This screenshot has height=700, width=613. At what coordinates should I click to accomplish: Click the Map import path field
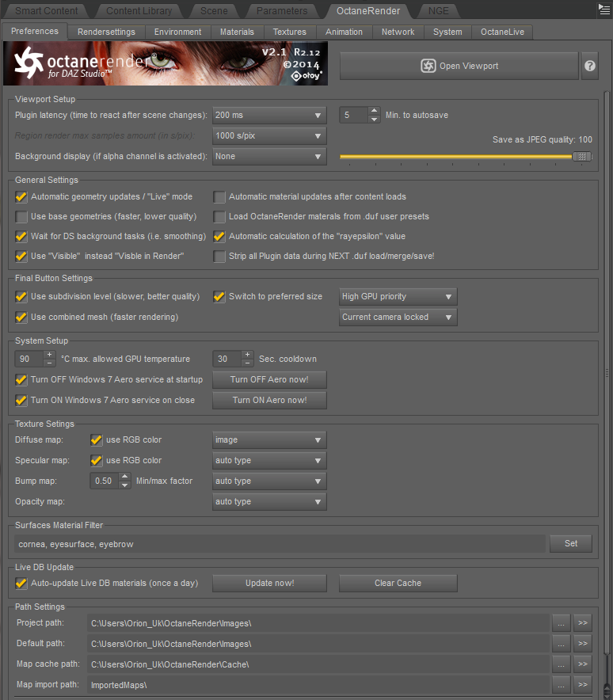(318, 685)
